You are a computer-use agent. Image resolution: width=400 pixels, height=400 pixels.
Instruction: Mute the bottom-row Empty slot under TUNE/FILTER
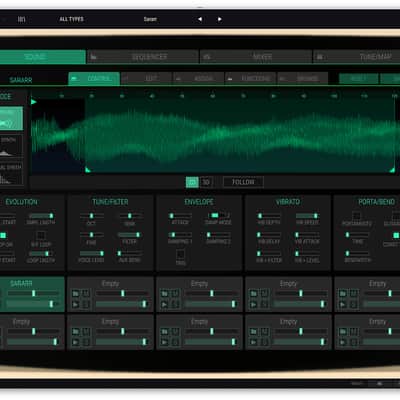coord(86,332)
